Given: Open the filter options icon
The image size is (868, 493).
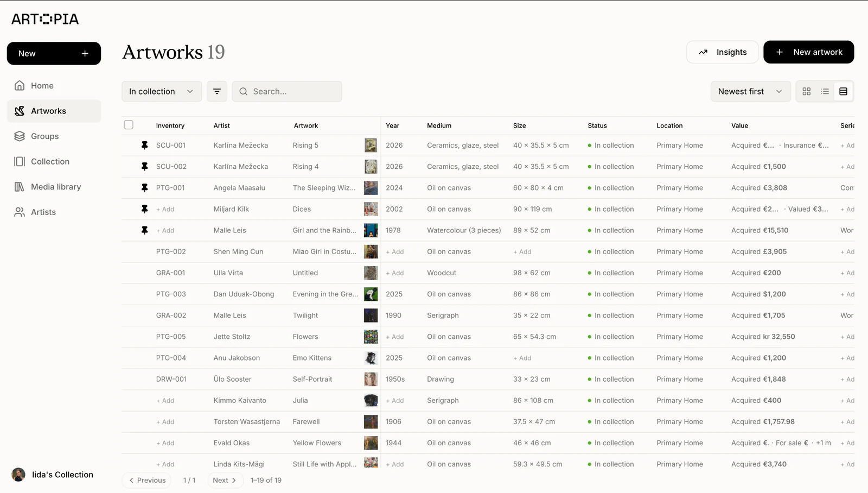Looking at the screenshot, I should point(217,91).
